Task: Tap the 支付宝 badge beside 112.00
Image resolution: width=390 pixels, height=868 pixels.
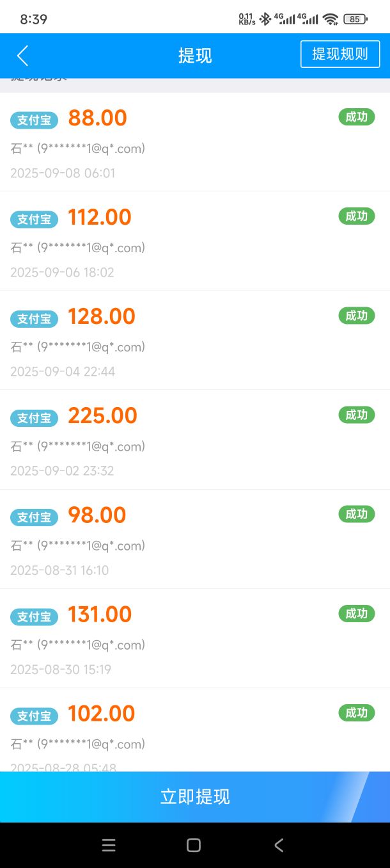Action: pyautogui.click(x=34, y=219)
